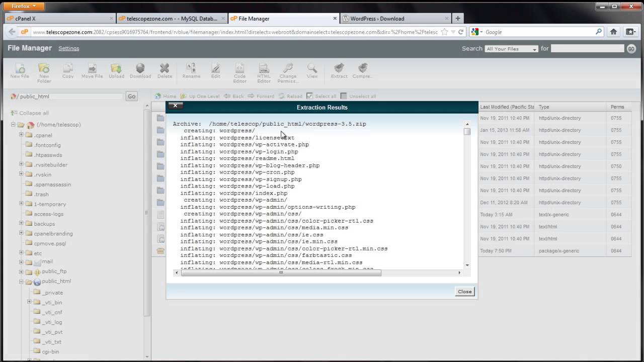
Task: Click the Change Permissions icon
Action: click(x=288, y=73)
